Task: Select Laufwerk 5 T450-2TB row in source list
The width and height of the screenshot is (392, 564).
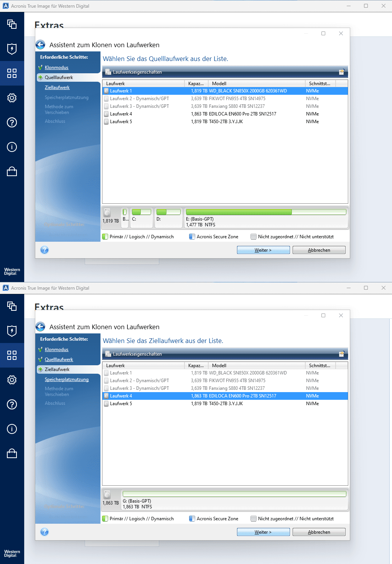Action: point(225,122)
